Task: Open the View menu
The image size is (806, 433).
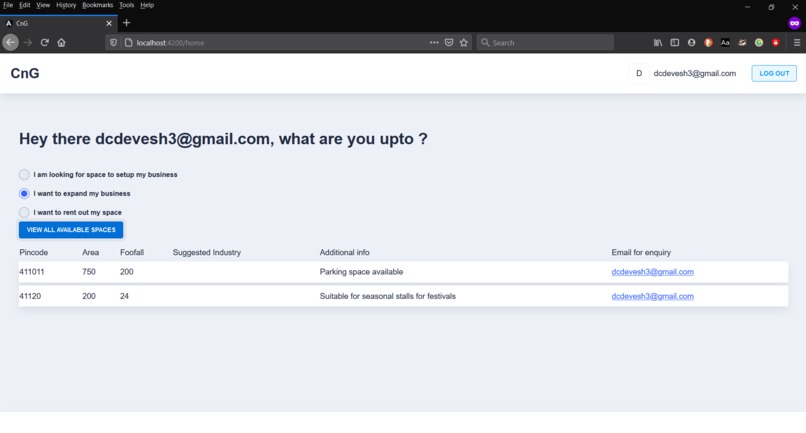Action: click(x=43, y=5)
